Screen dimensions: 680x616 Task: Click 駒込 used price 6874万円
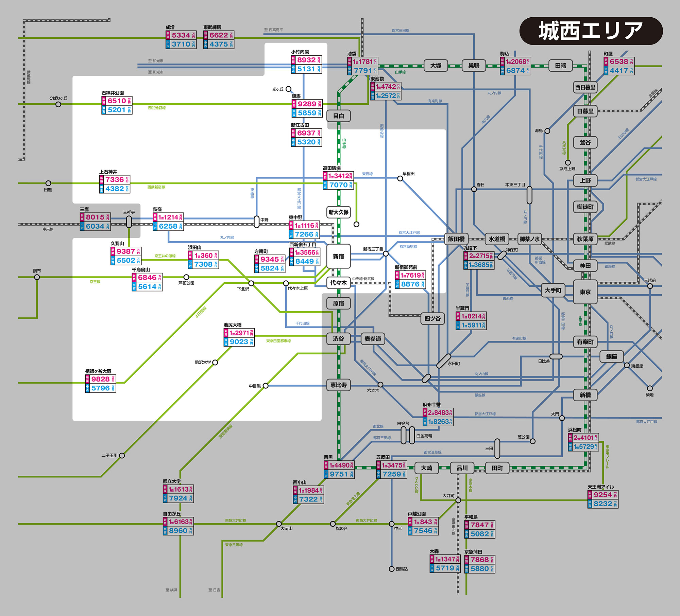pos(515,70)
